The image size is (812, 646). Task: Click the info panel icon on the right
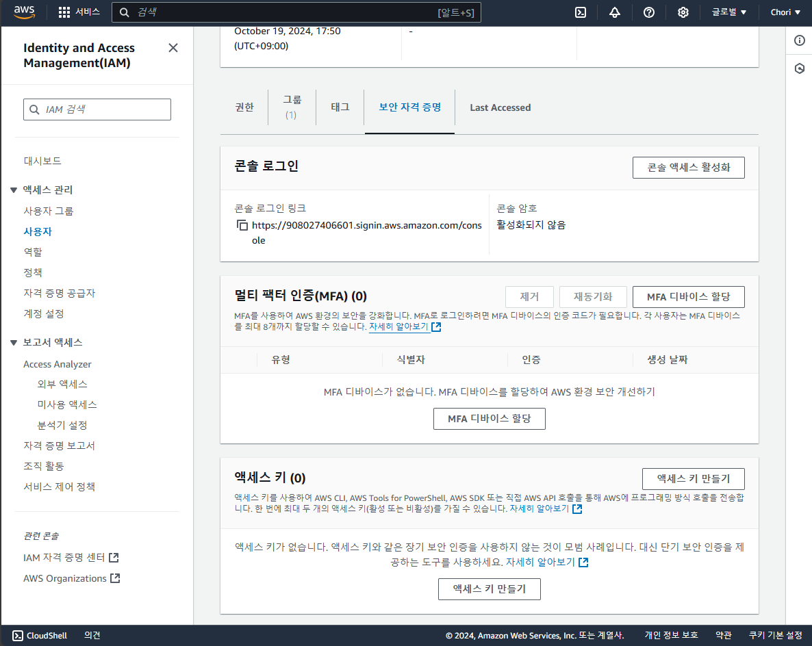pyautogui.click(x=800, y=40)
